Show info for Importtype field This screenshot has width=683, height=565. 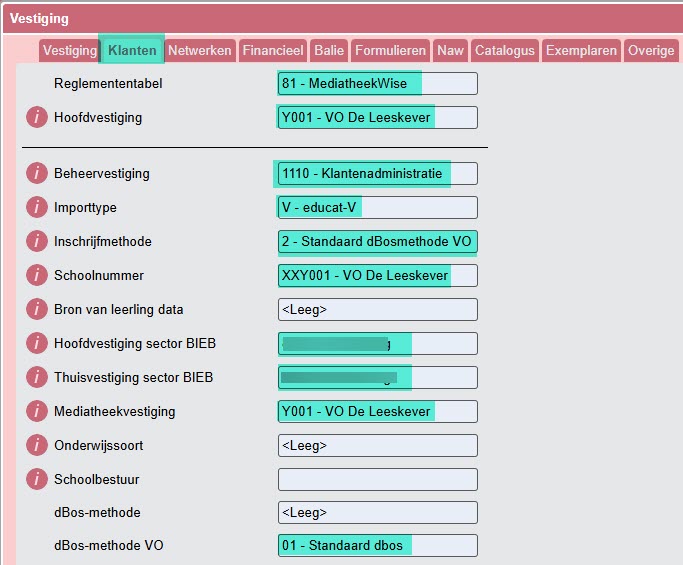[37, 207]
